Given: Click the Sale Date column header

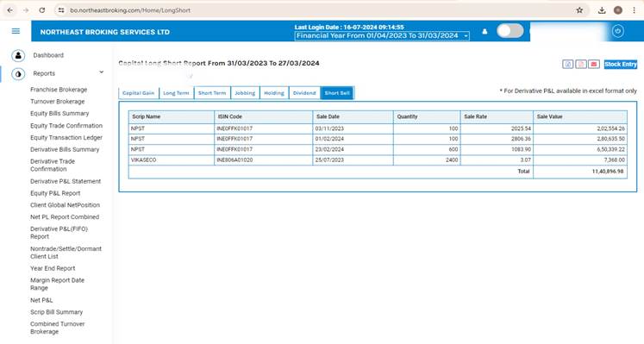Looking at the screenshot, I should click(x=353, y=116).
